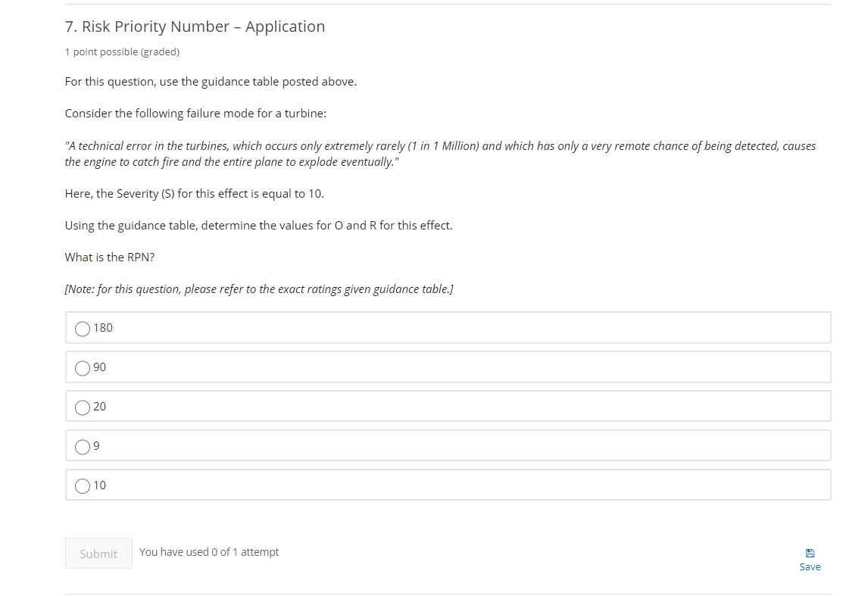The image size is (868, 596).
Task: Click the attempts counter text
Action: coord(209,551)
